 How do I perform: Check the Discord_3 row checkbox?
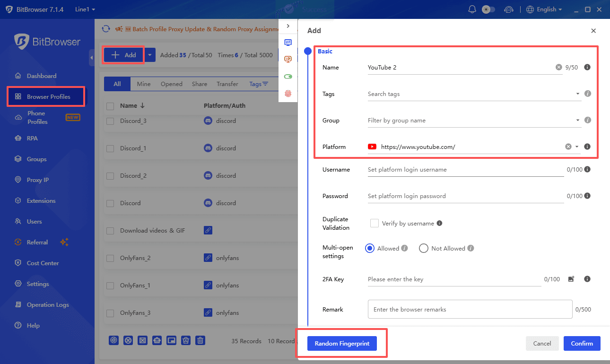tap(110, 121)
